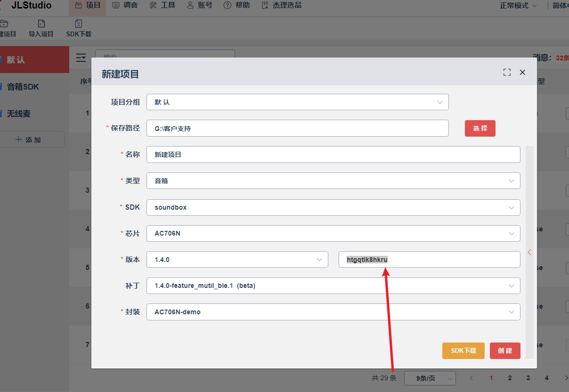The height and width of the screenshot is (392, 569).
Task: Click the red collapse chevron beside the form
Action: pyautogui.click(x=529, y=252)
